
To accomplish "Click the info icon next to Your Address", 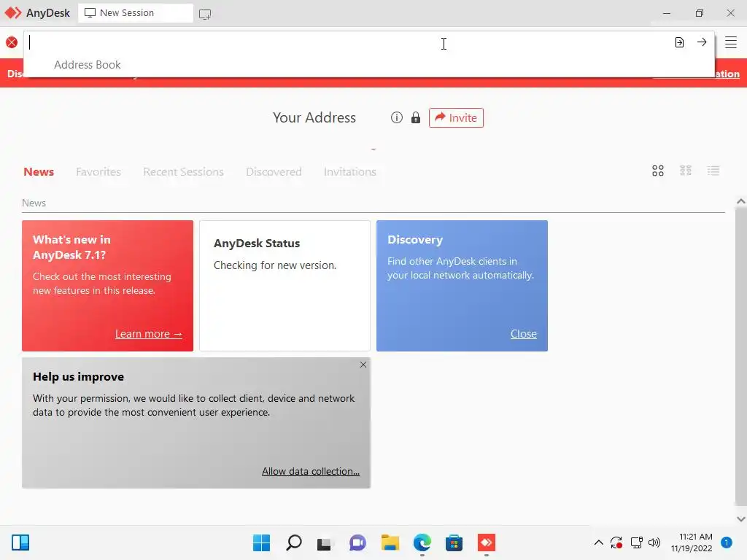I will [396, 117].
